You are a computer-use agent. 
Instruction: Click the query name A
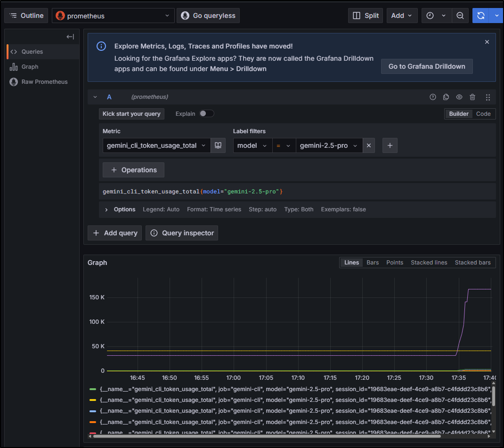[109, 97]
